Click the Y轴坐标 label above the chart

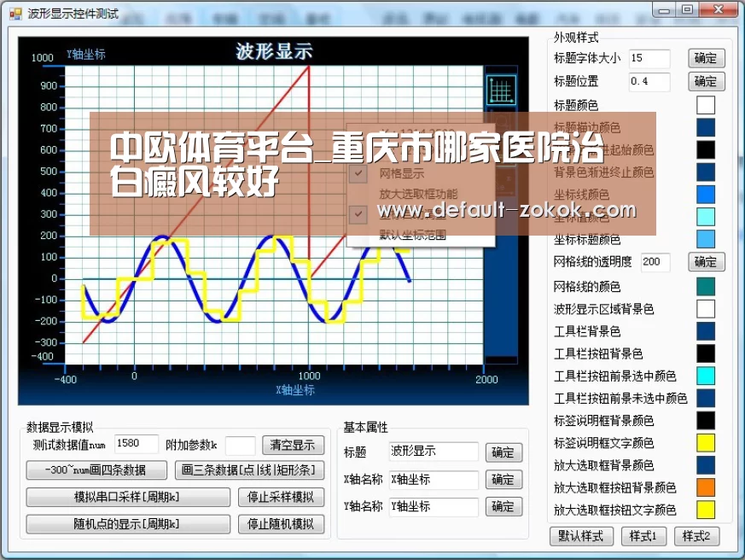(x=86, y=54)
